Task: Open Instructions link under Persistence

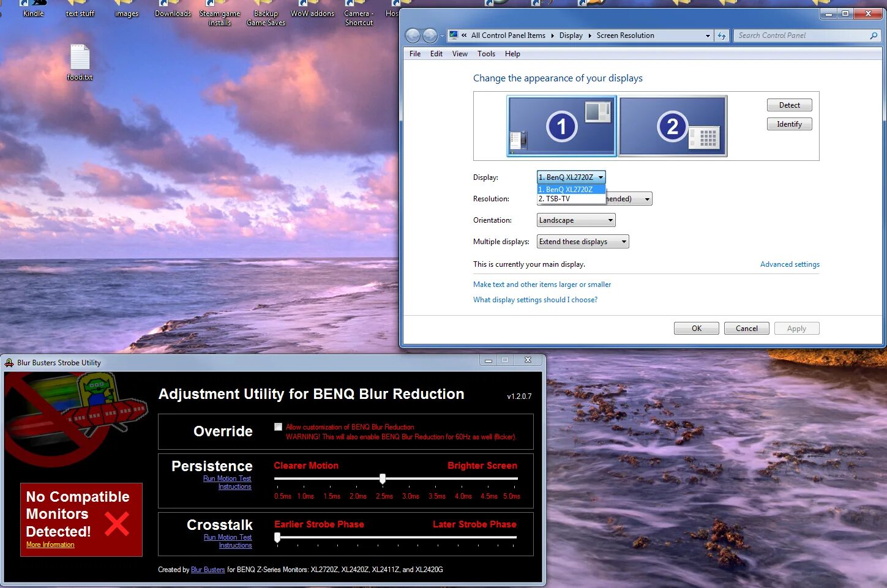Action: coord(235,486)
